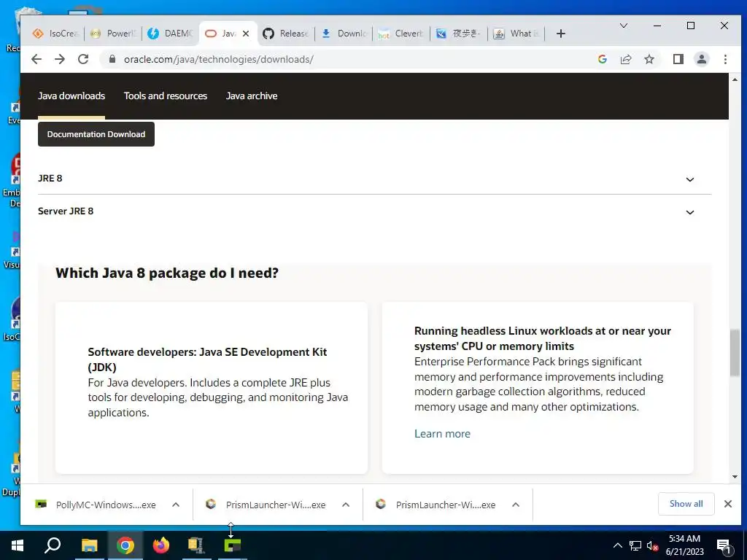Close the downloads bar
This screenshot has width=747, height=560.
[728, 504]
